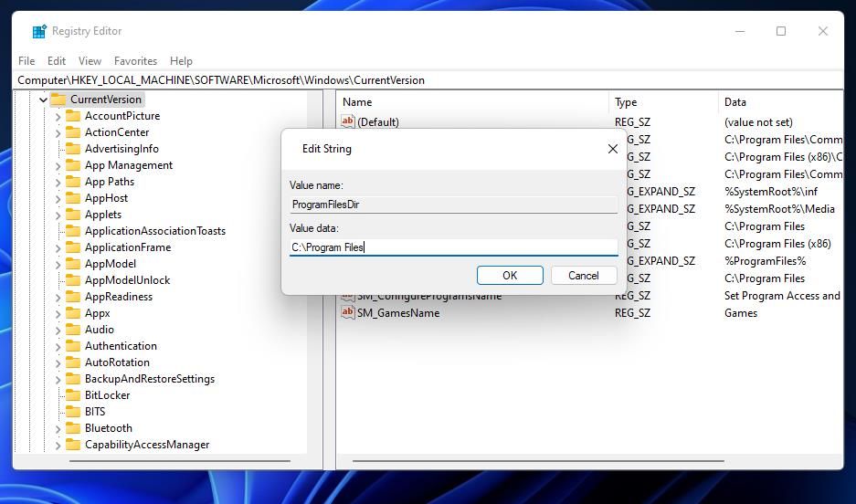Expand the App Management key
Image resolution: width=856 pixels, height=504 pixels.
(58, 166)
